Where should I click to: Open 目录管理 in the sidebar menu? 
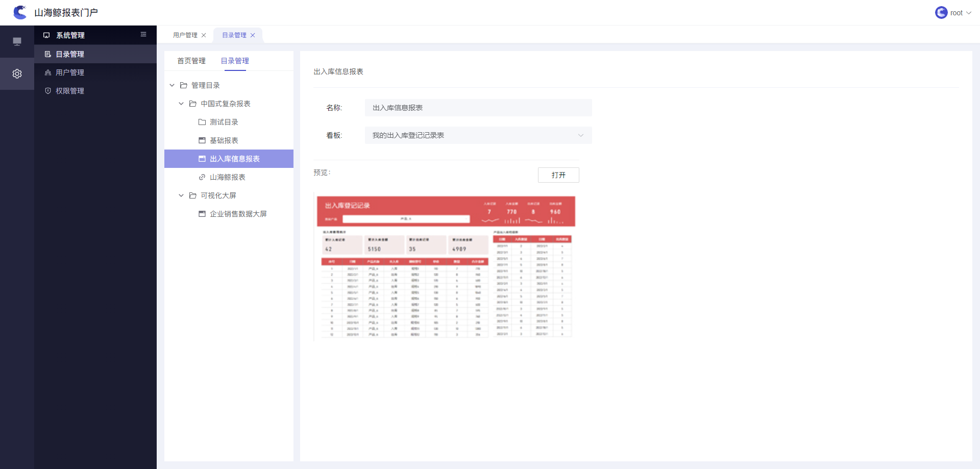(95, 54)
